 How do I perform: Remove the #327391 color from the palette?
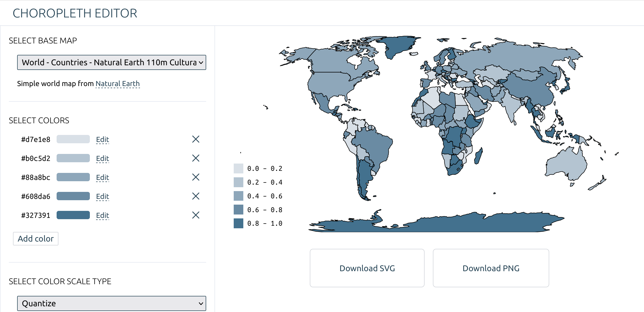click(x=196, y=215)
